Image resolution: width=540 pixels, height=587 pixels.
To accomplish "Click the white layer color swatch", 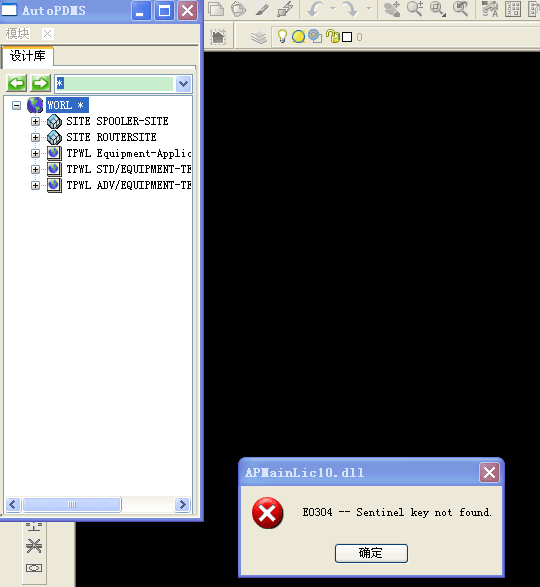I will 347,37.
